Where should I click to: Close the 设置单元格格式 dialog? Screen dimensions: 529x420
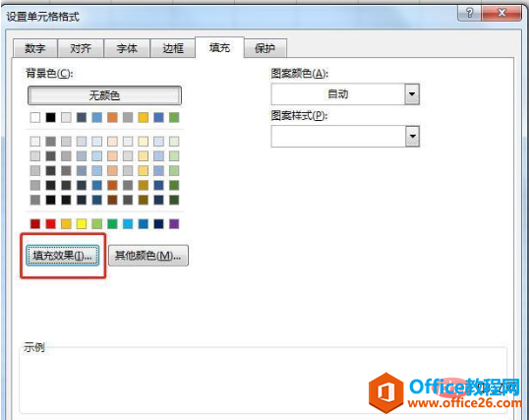tap(501, 13)
